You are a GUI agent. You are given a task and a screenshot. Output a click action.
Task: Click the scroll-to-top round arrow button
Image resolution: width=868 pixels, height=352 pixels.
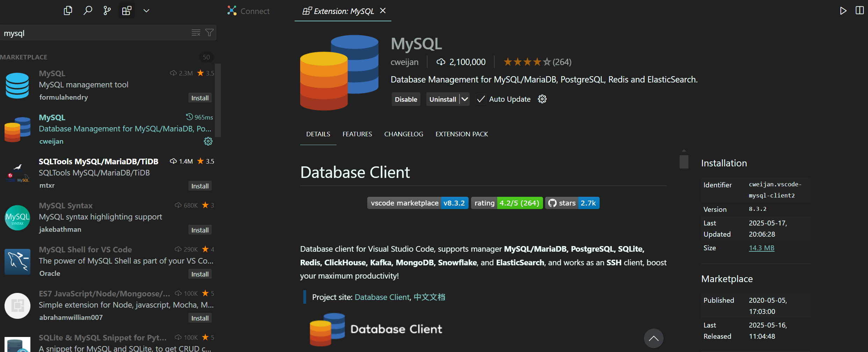click(x=653, y=338)
